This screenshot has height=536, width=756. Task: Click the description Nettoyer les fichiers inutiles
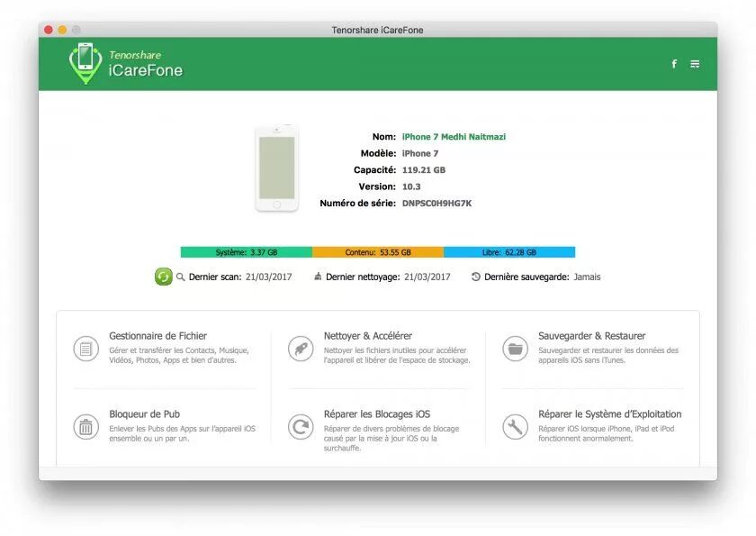pos(397,355)
